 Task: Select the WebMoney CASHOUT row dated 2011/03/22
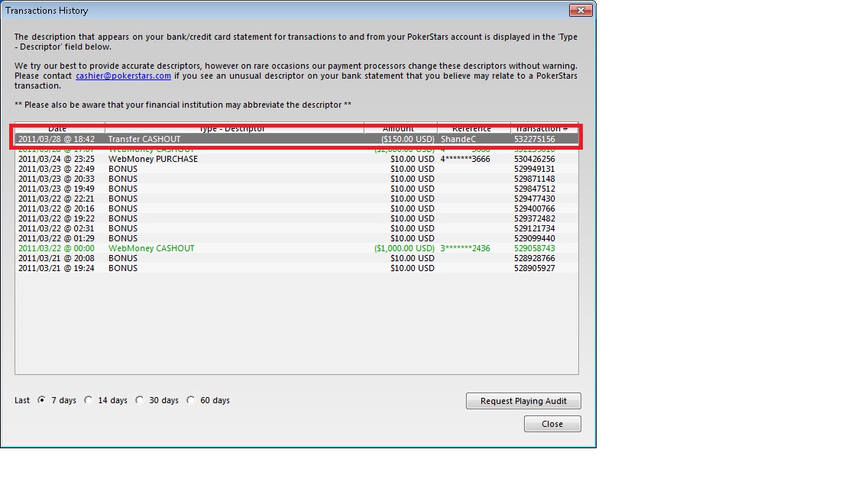click(x=296, y=248)
